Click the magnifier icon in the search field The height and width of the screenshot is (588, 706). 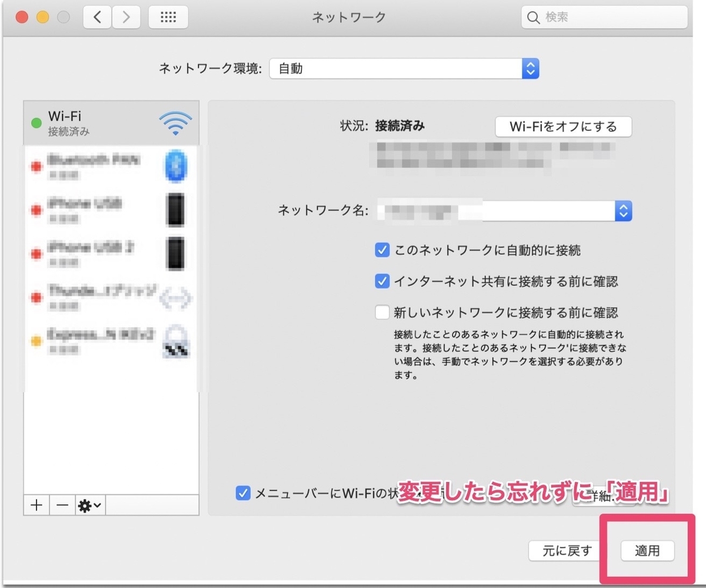534,18
